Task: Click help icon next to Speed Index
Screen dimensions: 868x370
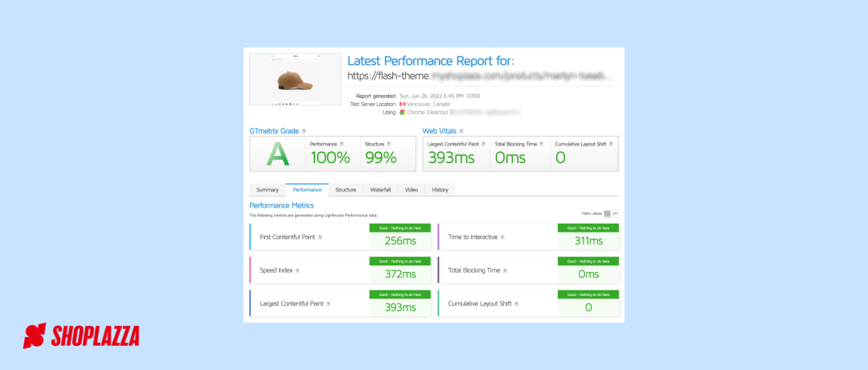Action: pos(297,271)
